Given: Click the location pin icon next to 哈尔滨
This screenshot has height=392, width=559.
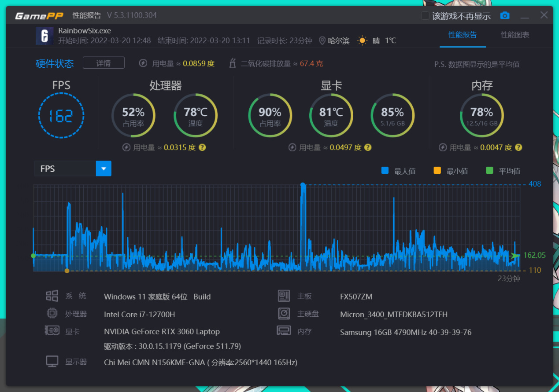Looking at the screenshot, I should [322, 41].
